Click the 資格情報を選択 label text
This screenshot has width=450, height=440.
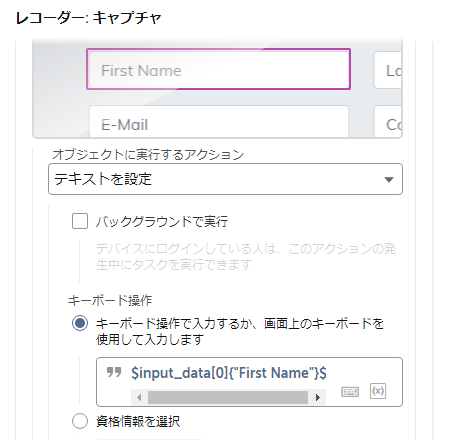[138, 421]
